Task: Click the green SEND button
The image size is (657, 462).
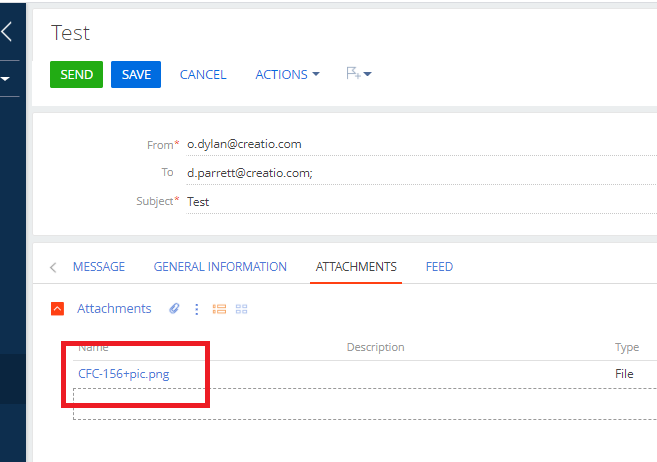Action: pyautogui.click(x=76, y=75)
